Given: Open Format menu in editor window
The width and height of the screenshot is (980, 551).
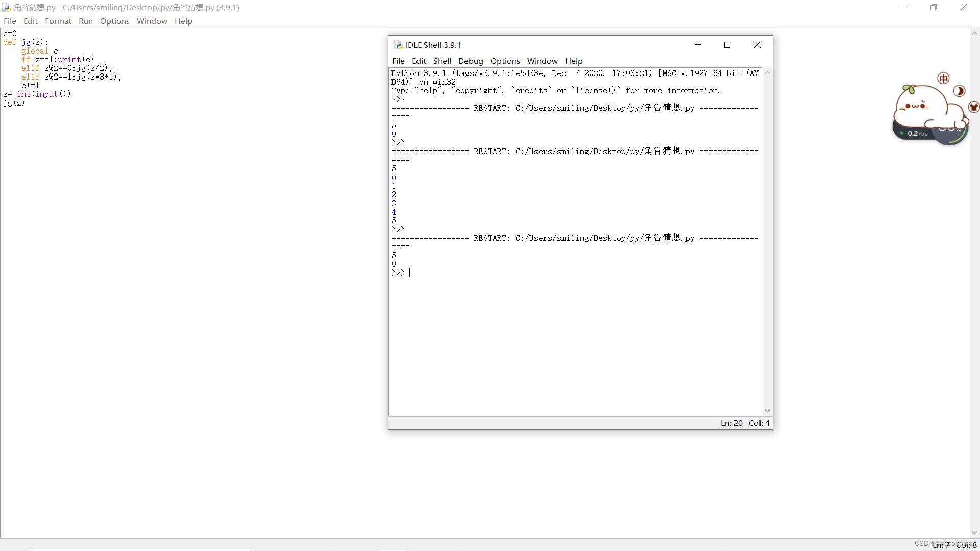Looking at the screenshot, I should coord(58,21).
